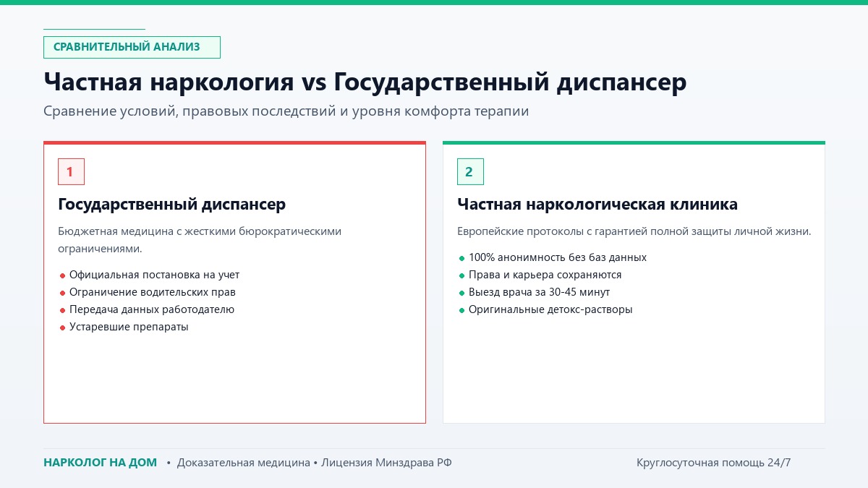868x488 pixels.
Task: Click the red number 1 badge
Action: pyautogui.click(x=71, y=171)
